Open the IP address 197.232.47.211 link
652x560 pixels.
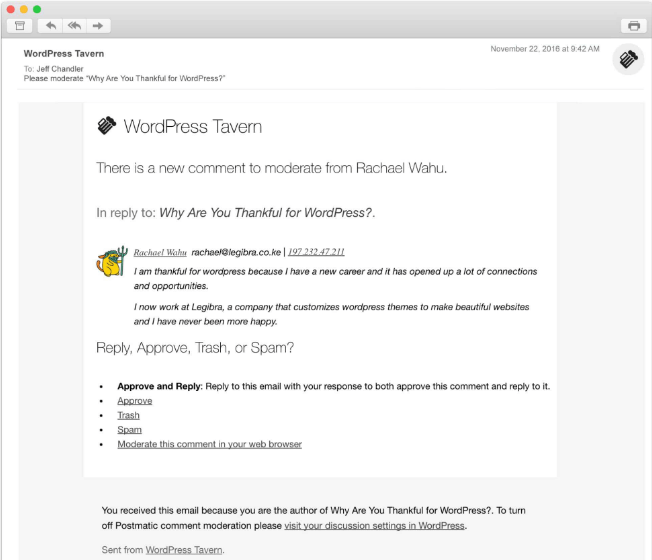coord(316,252)
